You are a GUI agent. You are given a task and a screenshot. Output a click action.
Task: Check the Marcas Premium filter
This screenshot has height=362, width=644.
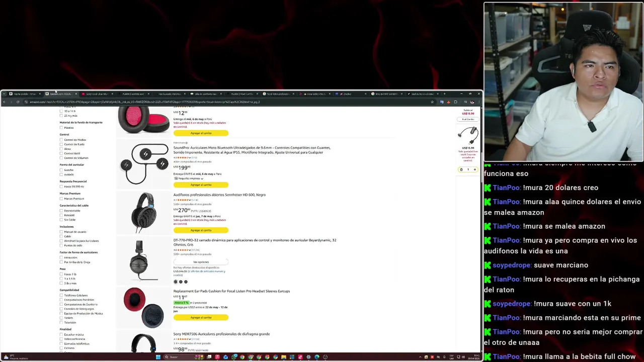point(61,199)
